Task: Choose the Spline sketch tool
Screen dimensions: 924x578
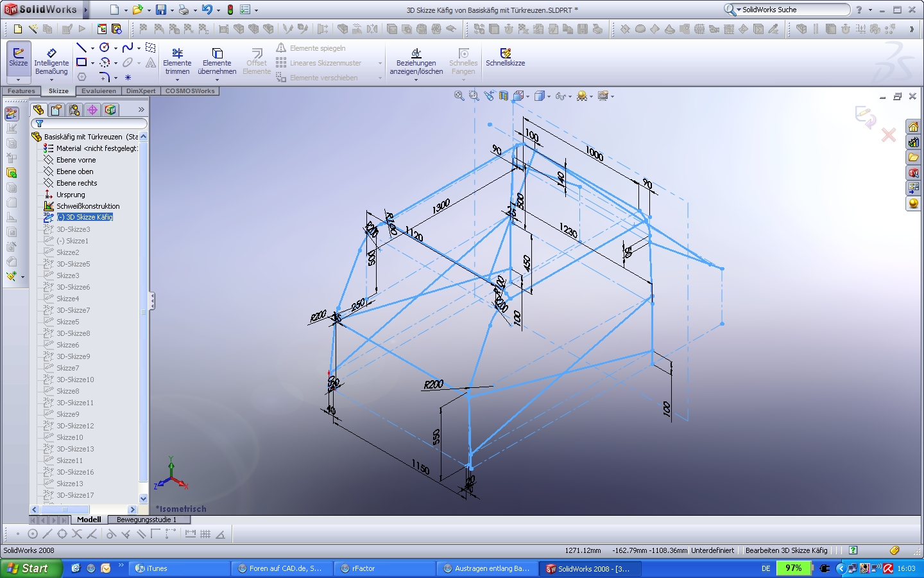Action: (x=128, y=48)
